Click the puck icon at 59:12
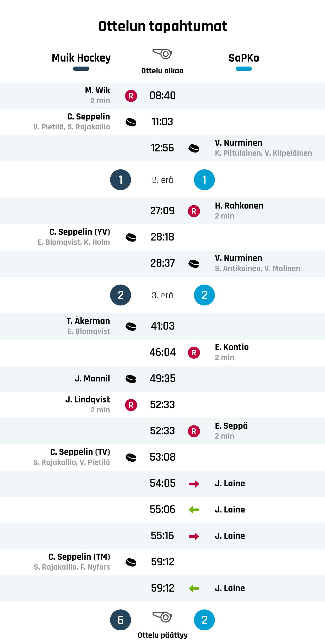The image size is (325, 644). coord(131,562)
